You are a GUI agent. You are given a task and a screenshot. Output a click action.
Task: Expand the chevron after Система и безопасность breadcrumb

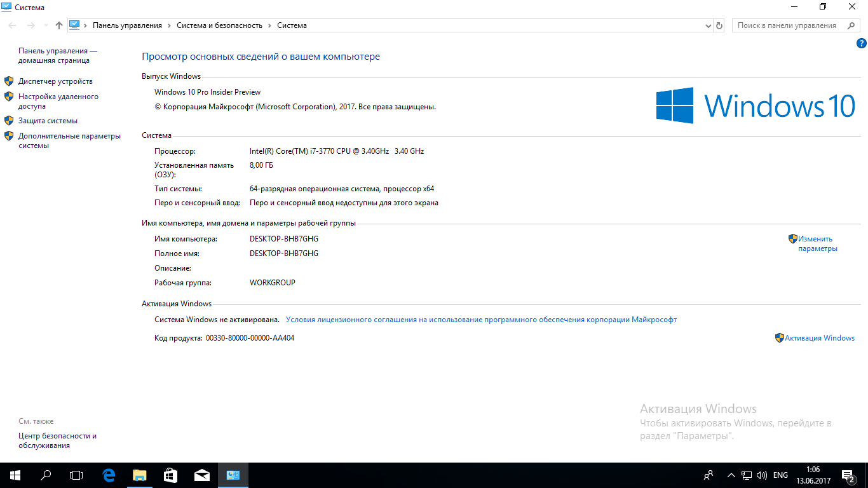tap(269, 25)
